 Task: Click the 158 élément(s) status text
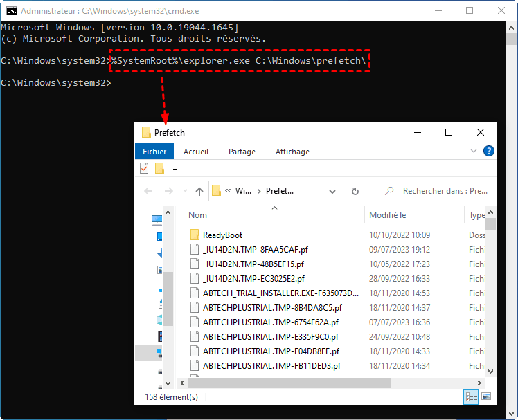tap(171, 396)
